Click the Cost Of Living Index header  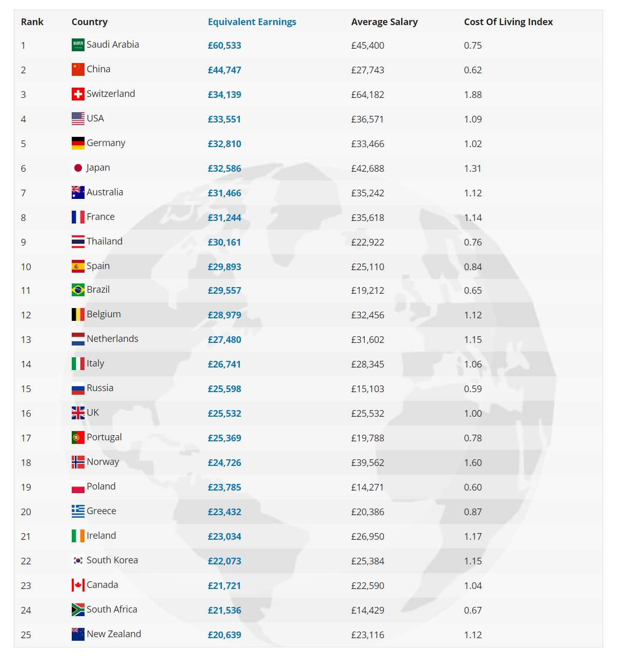click(x=508, y=22)
